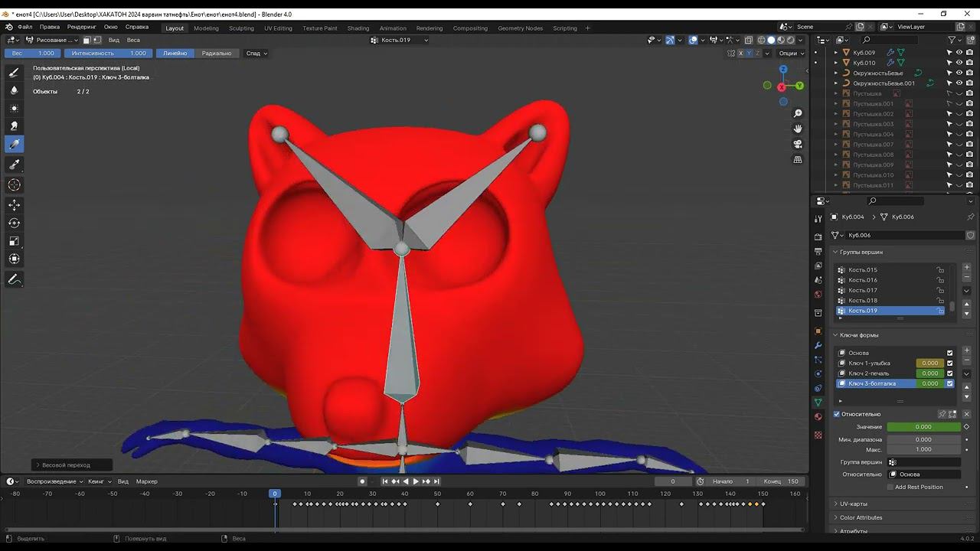This screenshot has width=980, height=551.
Task: Select the Радиально gradient type button
Action: pos(217,54)
